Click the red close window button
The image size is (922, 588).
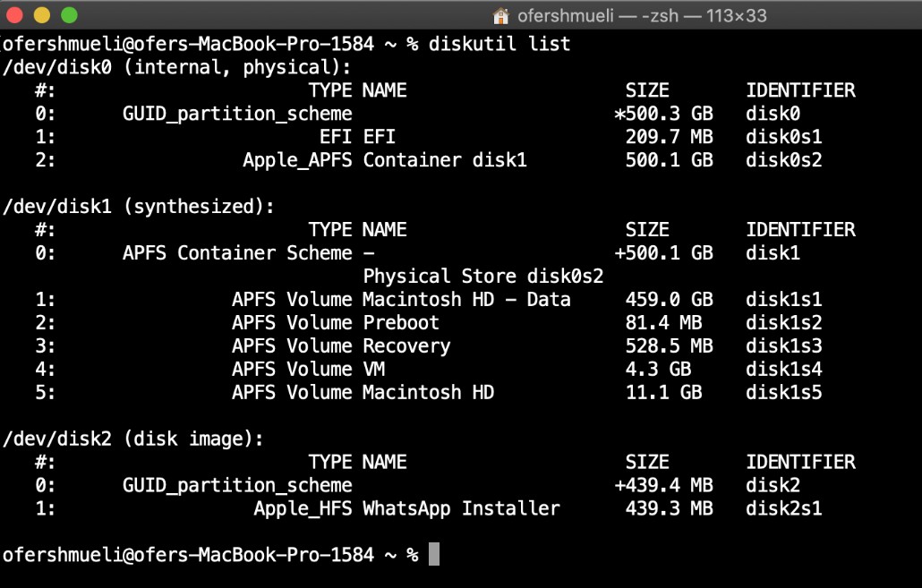click(14, 15)
